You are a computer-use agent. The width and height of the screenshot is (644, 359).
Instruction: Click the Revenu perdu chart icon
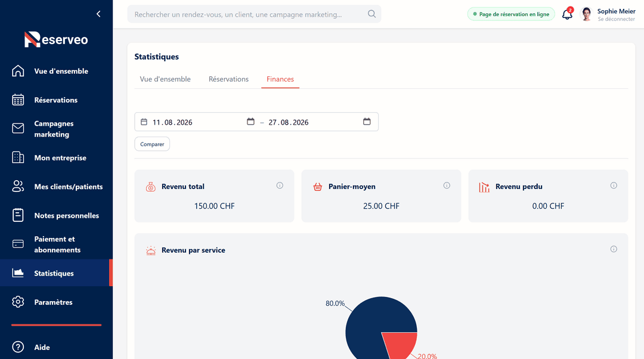point(484,187)
